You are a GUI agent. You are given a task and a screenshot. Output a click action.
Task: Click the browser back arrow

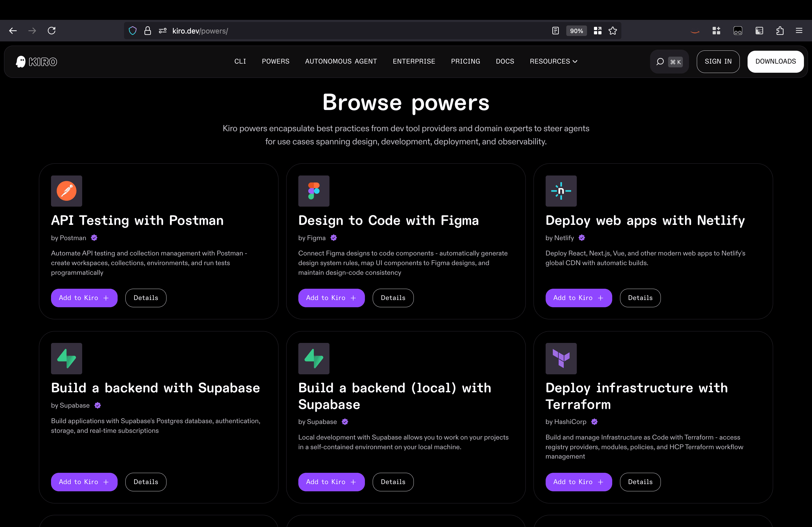(13, 30)
